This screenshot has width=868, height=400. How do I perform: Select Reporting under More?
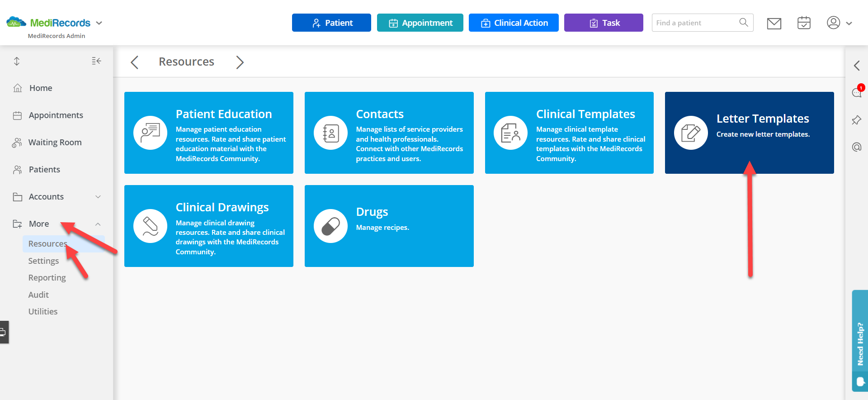pyautogui.click(x=47, y=277)
